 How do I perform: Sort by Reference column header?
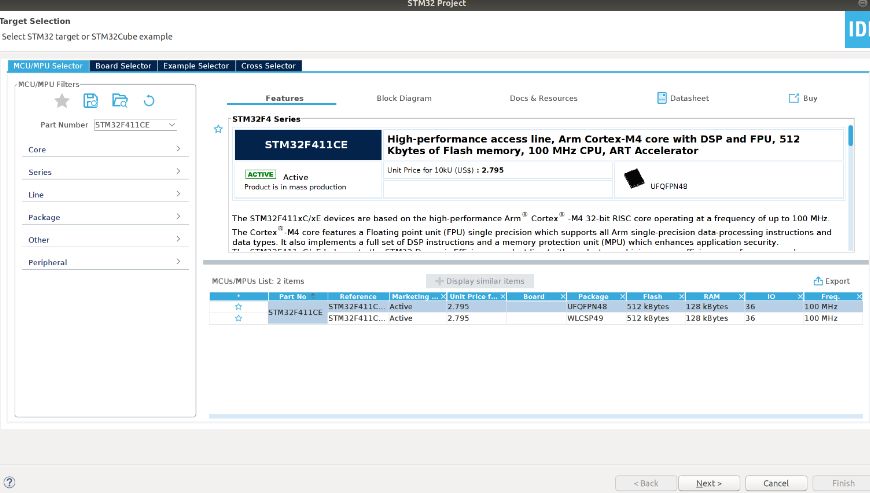358,297
